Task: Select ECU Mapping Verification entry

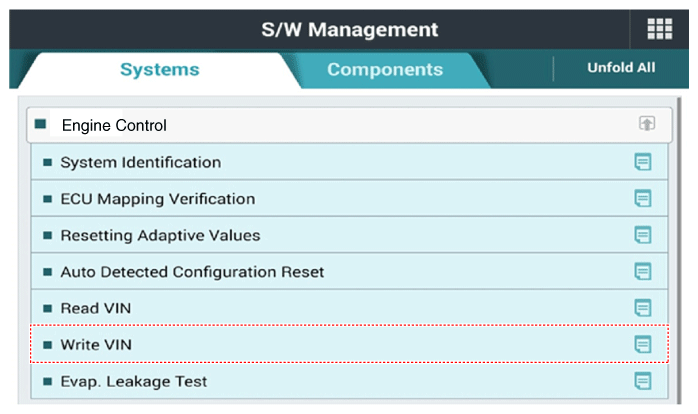Action: pyautogui.click(x=157, y=199)
